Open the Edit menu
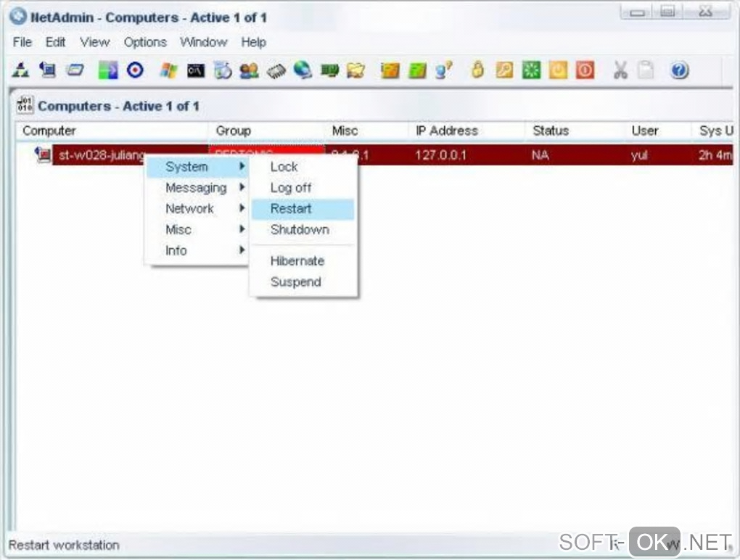The image size is (740, 560). (55, 42)
